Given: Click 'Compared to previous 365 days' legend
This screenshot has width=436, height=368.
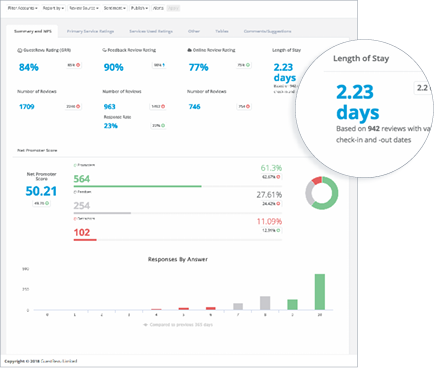Looking at the screenshot, I should [x=178, y=325].
